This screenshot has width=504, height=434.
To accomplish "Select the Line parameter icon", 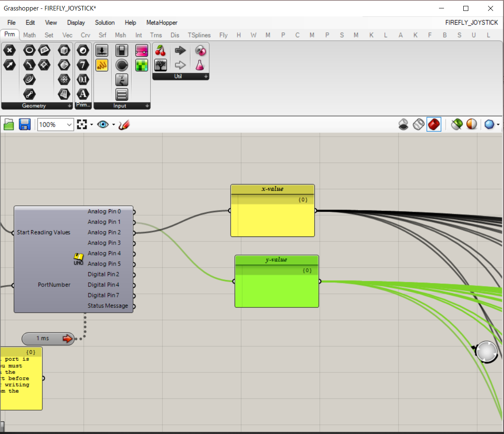I will point(29,94).
